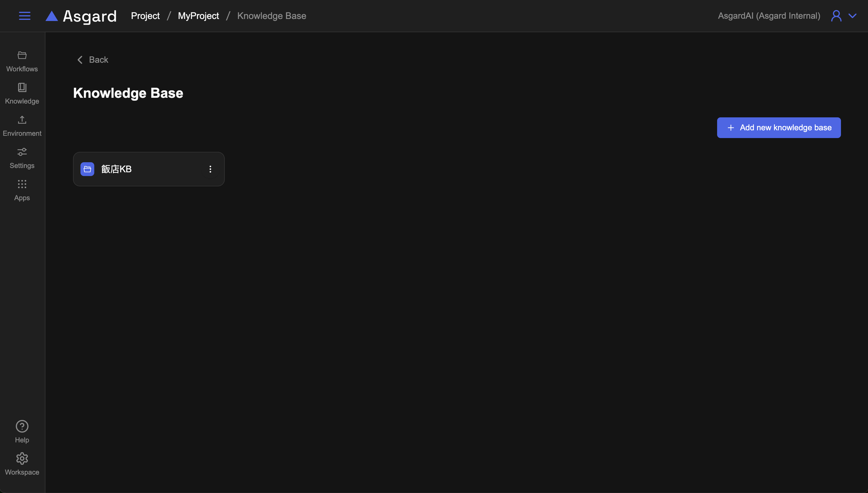This screenshot has height=493, width=868.
Task: Click the Back link text
Action: point(98,60)
